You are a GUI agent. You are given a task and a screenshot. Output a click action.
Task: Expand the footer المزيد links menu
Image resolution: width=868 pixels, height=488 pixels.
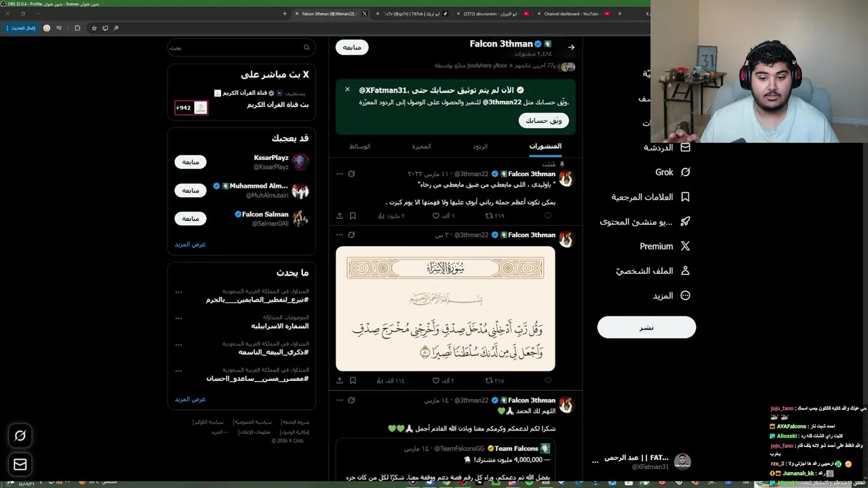point(219,432)
